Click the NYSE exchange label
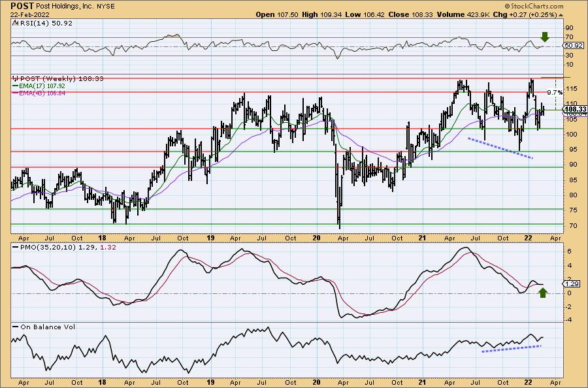The image size is (588, 388). (107, 7)
